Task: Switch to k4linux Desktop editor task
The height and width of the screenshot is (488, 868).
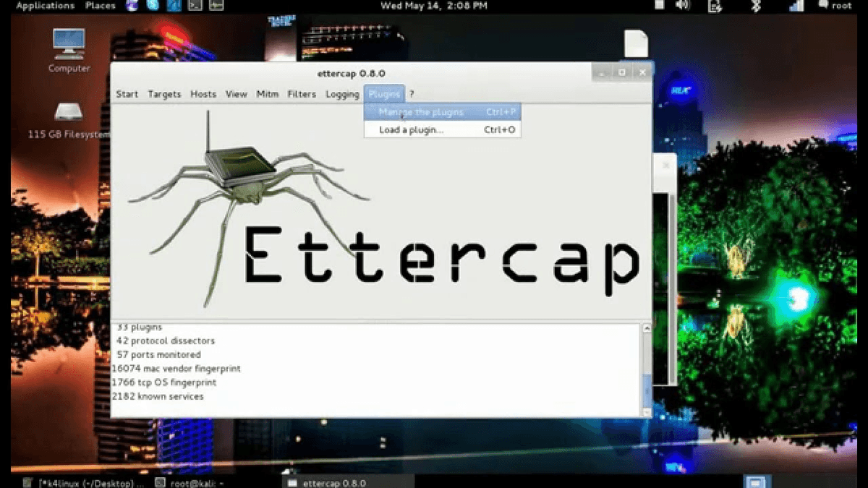Action: 83,482
